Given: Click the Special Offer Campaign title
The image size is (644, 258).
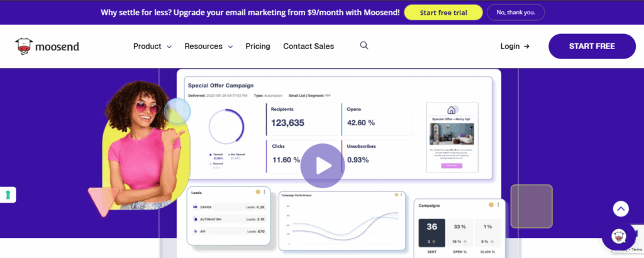Looking at the screenshot, I should [x=221, y=86].
